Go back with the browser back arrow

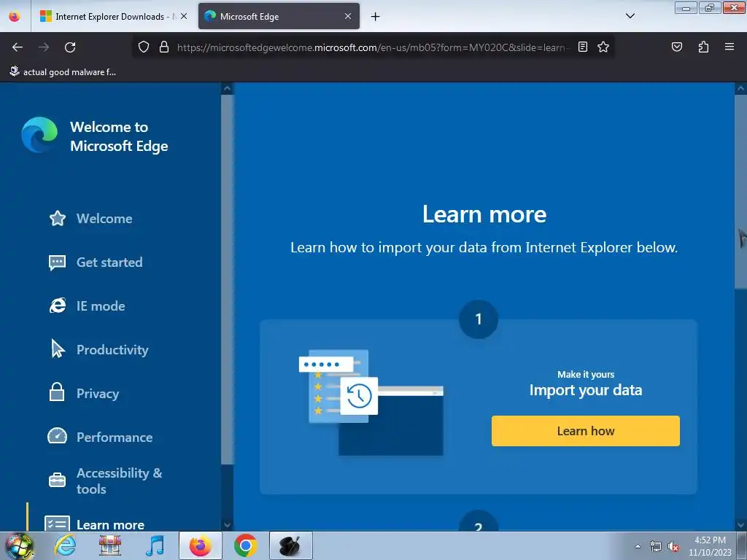tap(18, 47)
